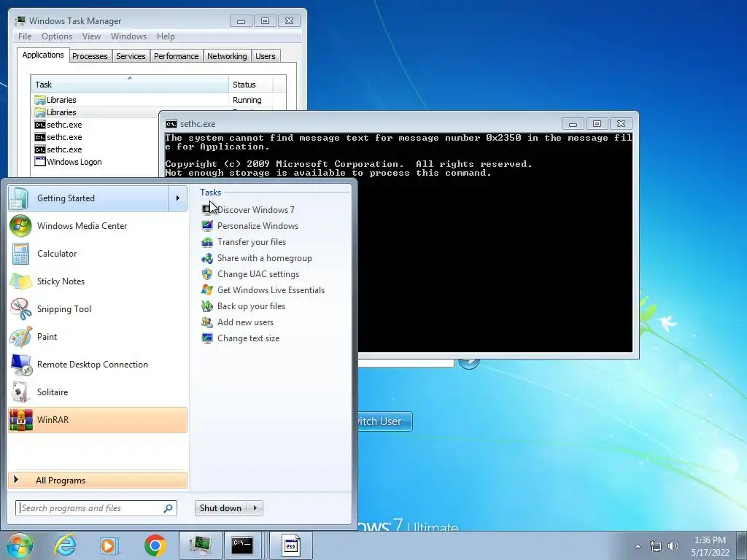
Task: Switch to Networking tab
Action: click(227, 56)
